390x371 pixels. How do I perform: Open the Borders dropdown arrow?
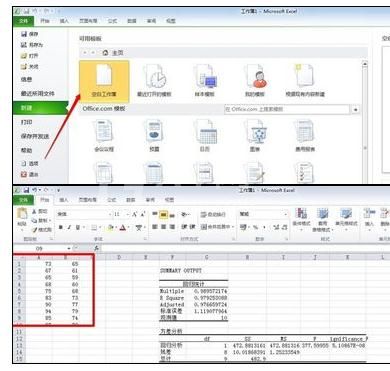(101, 228)
